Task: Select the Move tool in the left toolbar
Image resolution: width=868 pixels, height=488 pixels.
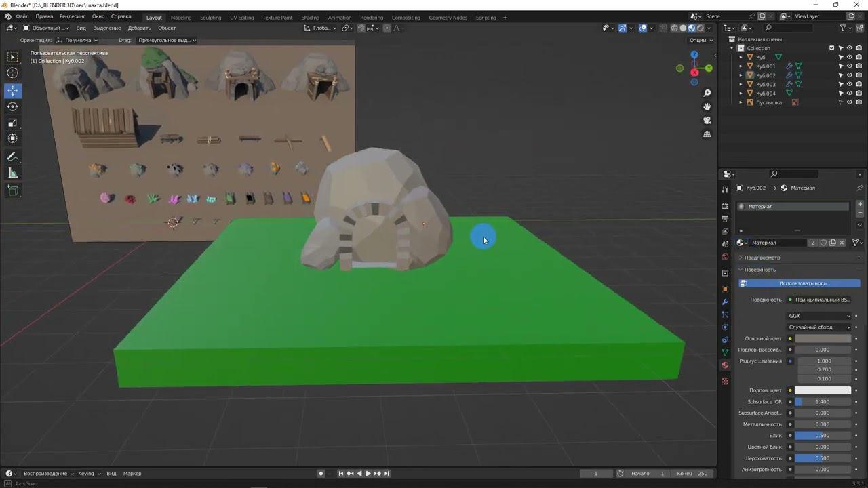Action: [x=13, y=91]
